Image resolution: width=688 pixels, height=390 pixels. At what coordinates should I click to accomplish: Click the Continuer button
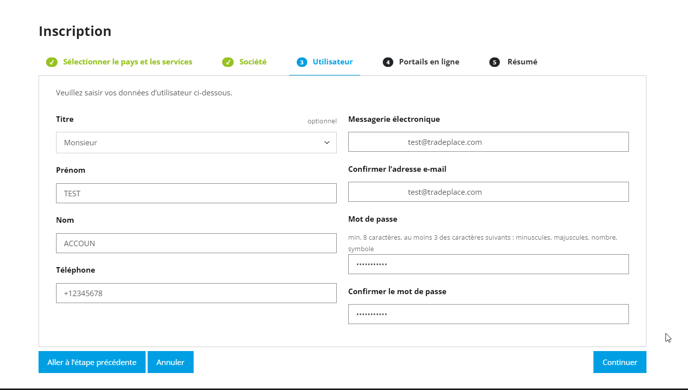(620, 362)
